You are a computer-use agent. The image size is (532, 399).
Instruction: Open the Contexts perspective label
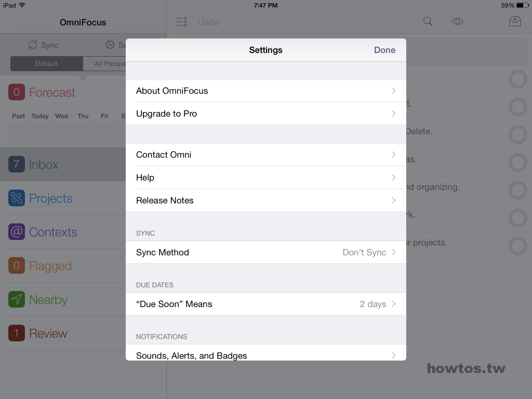pyautogui.click(x=53, y=232)
